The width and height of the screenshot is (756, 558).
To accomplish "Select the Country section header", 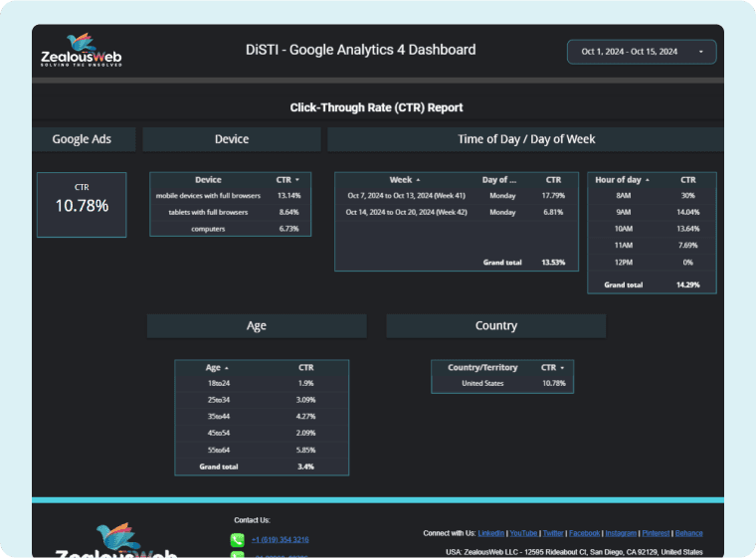I will [496, 326].
